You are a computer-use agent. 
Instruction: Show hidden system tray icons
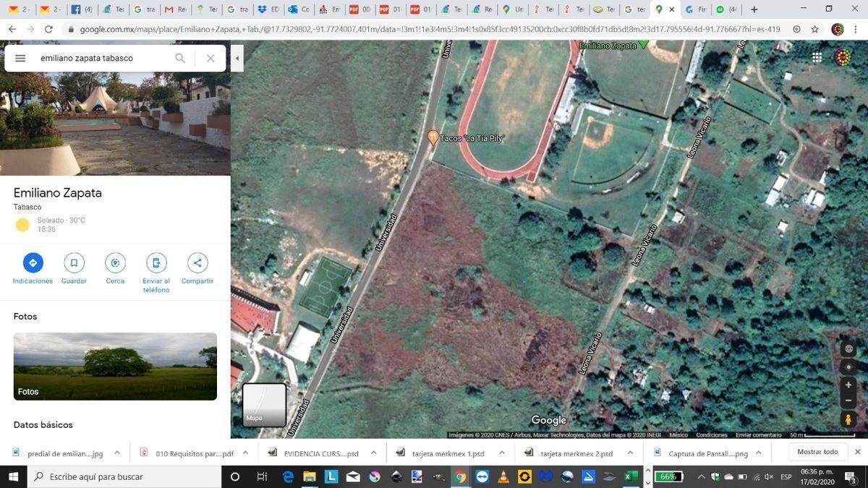[x=701, y=476]
